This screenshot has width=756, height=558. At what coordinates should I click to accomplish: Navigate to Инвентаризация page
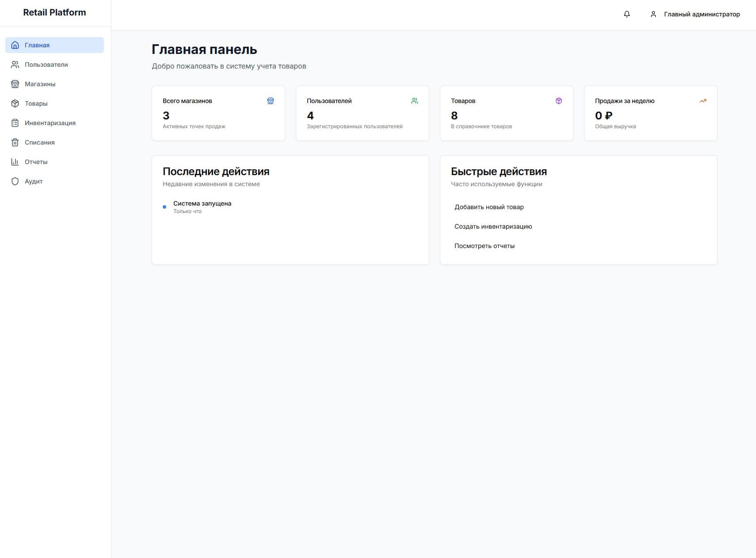50,123
